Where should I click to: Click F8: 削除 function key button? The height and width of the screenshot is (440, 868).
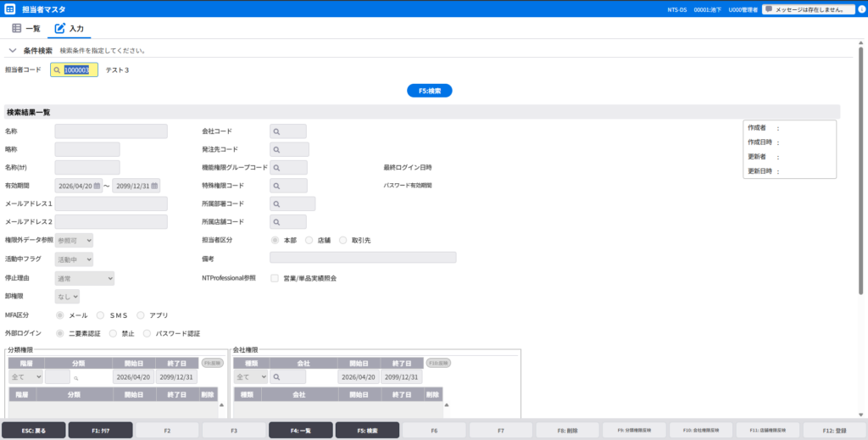click(x=567, y=430)
